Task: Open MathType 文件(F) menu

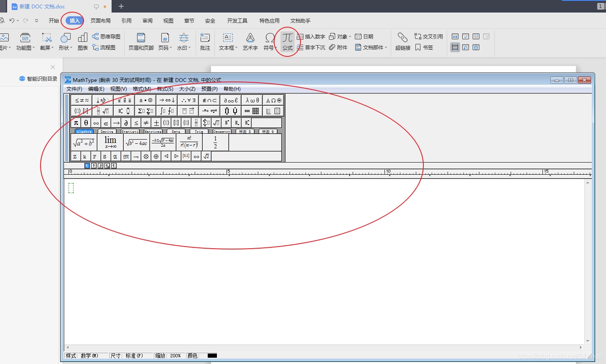Action: pos(74,89)
